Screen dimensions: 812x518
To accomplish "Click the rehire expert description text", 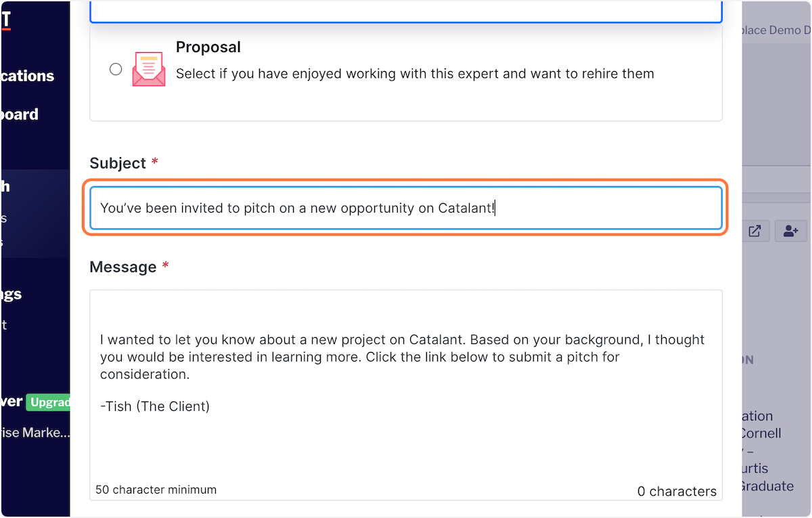I will [x=415, y=74].
